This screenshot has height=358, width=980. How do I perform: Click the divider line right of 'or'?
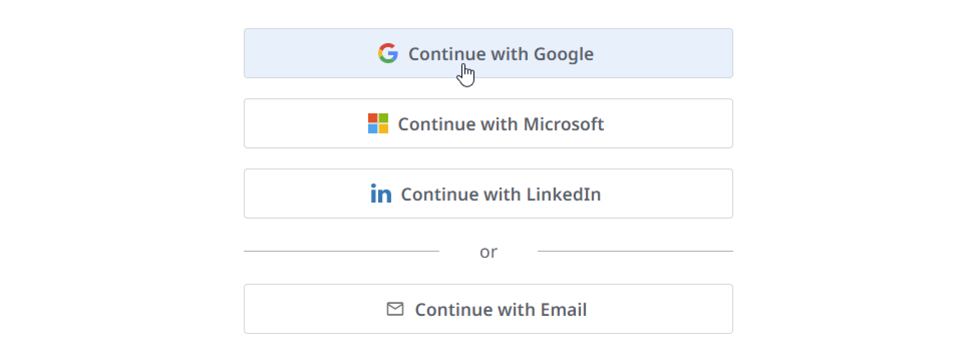pos(635,251)
